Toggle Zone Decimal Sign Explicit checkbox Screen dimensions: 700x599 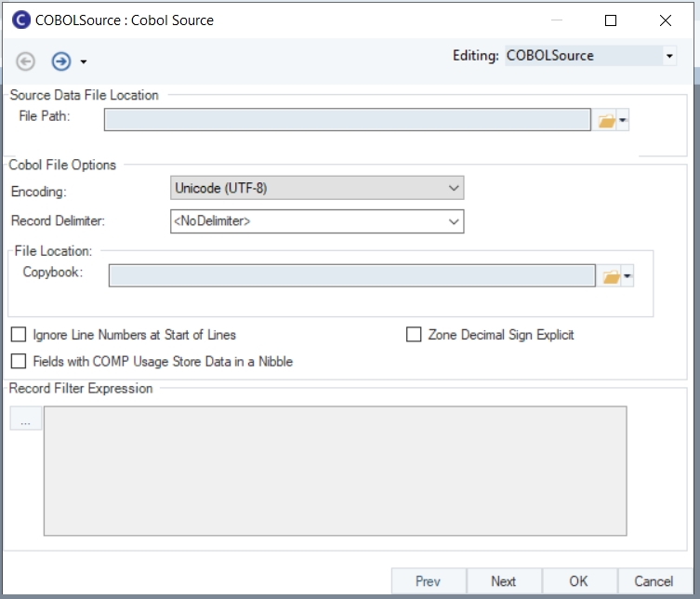[x=415, y=335]
